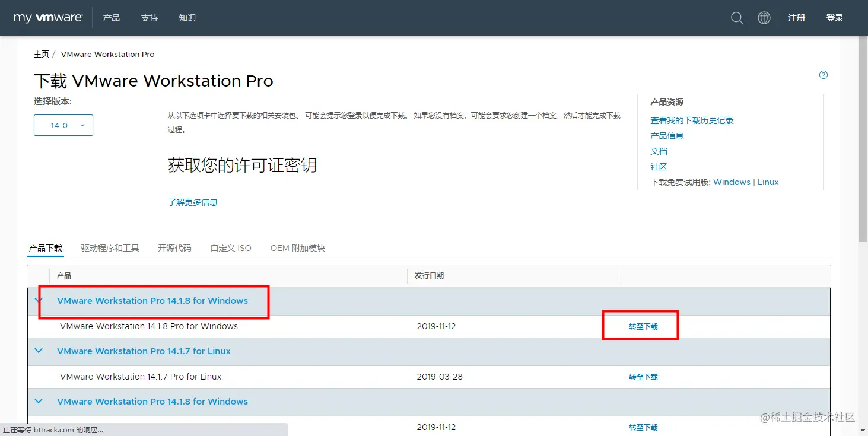Image resolution: width=868 pixels, height=436 pixels.
Task: Open the search magnifier icon
Action: point(737,18)
